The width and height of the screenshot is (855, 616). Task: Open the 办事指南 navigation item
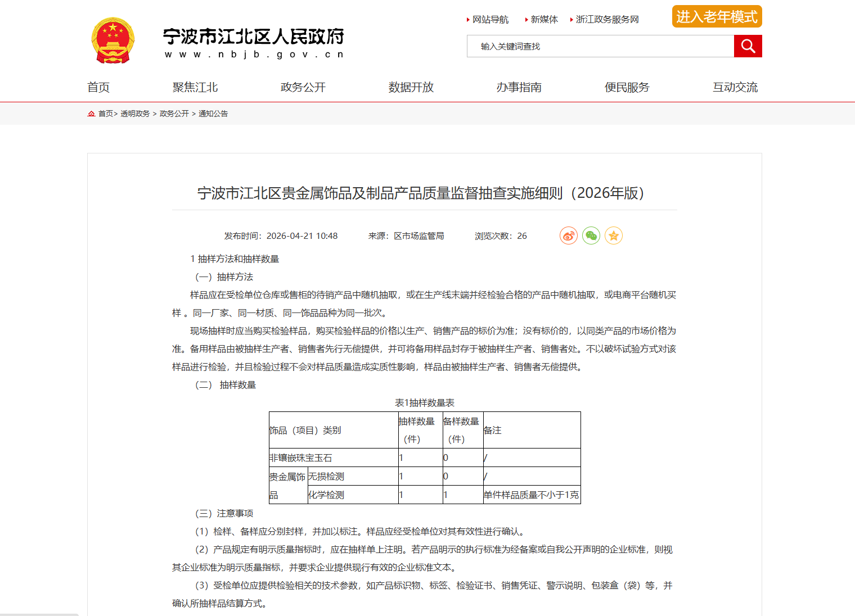point(519,87)
